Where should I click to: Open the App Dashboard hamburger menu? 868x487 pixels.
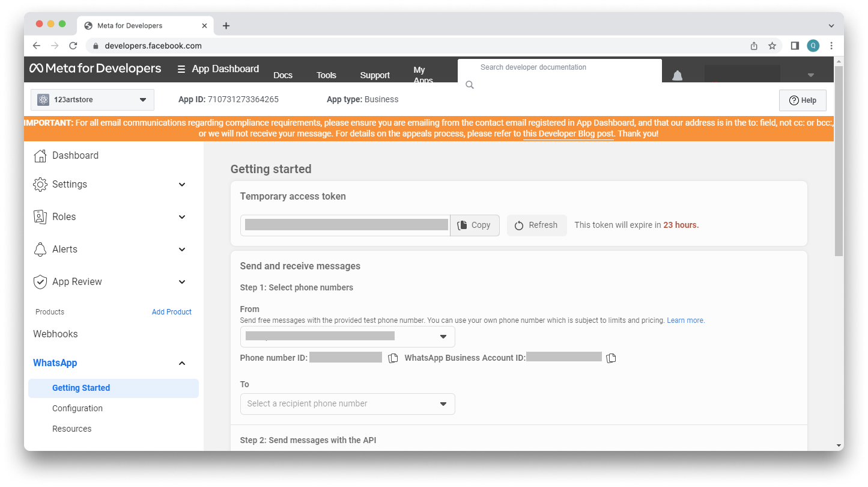click(x=181, y=69)
